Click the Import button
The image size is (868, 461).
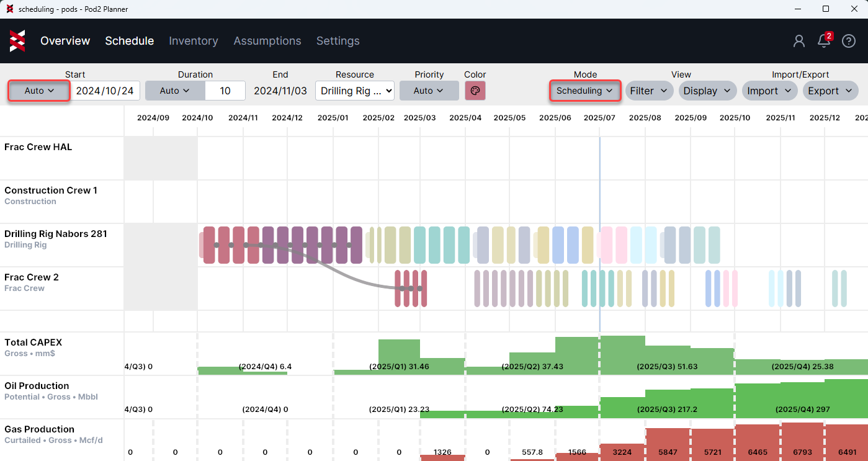(769, 91)
